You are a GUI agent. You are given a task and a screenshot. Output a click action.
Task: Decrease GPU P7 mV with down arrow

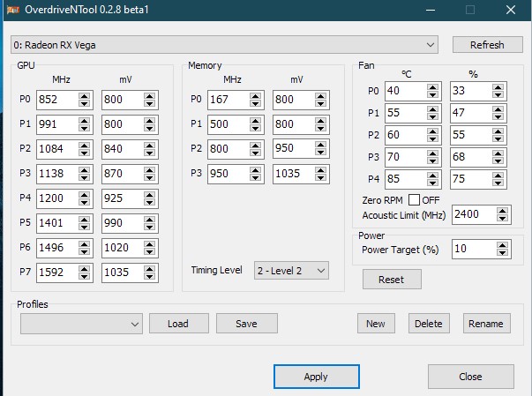click(x=149, y=277)
